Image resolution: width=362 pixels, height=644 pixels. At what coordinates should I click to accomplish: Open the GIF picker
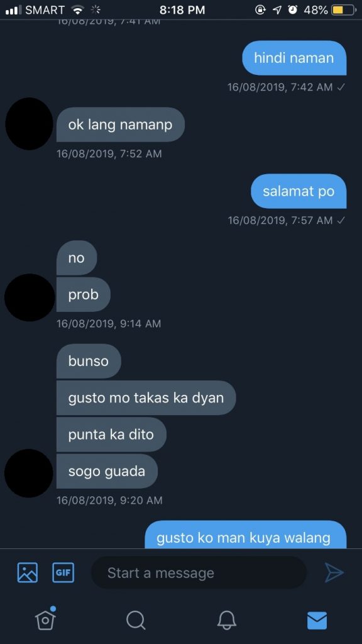[x=63, y=572]
